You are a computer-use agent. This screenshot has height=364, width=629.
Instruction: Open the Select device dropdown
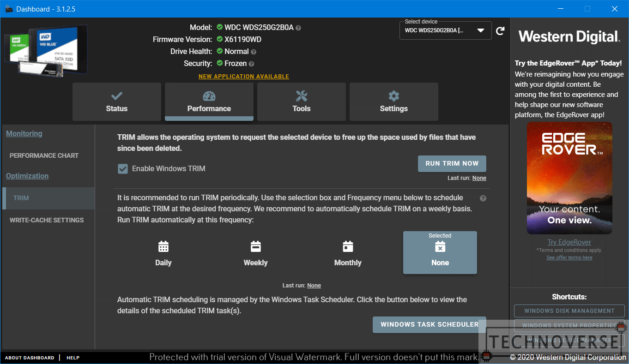[x=445, y=30]
